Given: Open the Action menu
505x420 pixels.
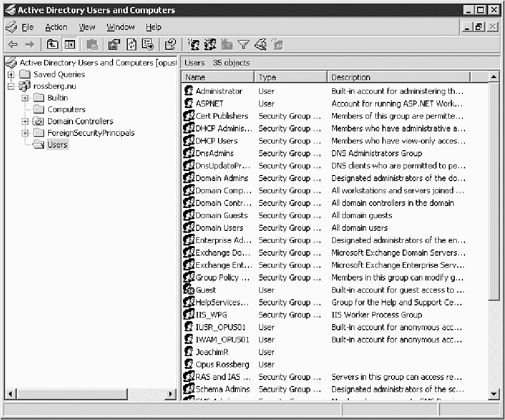Looking at the screenshot, I should click(x=56, y=27).
